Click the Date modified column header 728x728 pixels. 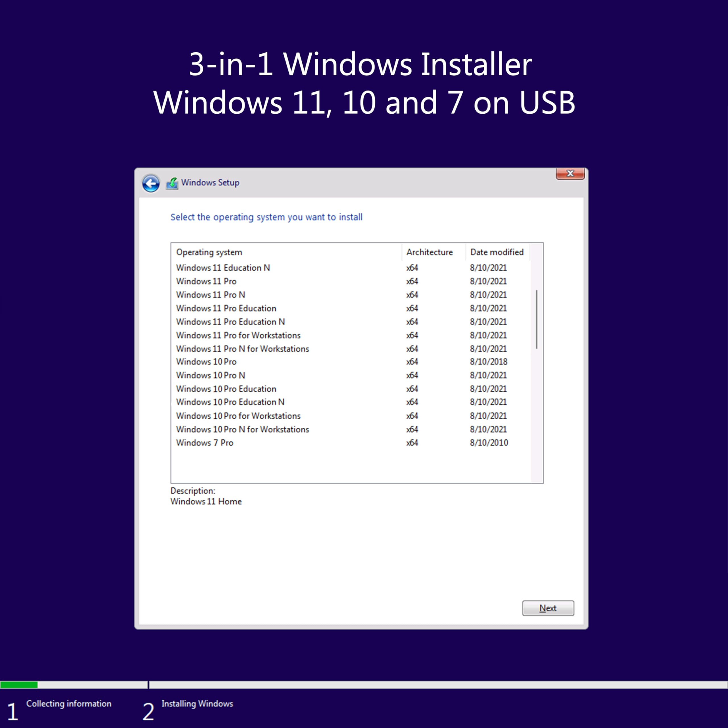click(x=497, y=252)
